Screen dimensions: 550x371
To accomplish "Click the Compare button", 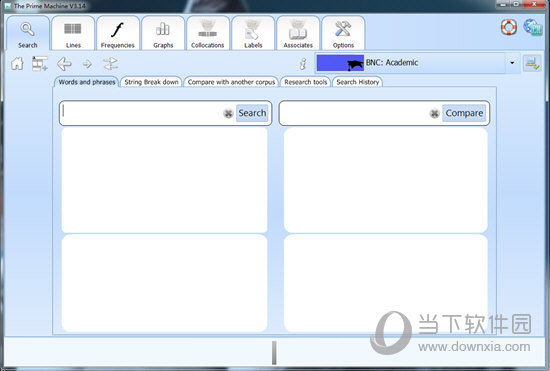I will click(x=464, y=113).
